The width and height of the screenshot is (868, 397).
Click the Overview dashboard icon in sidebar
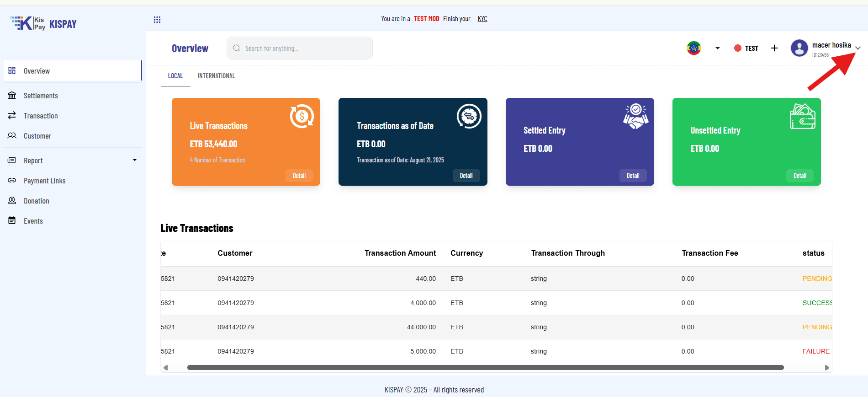pyautogui.click(x=12, y=70)
